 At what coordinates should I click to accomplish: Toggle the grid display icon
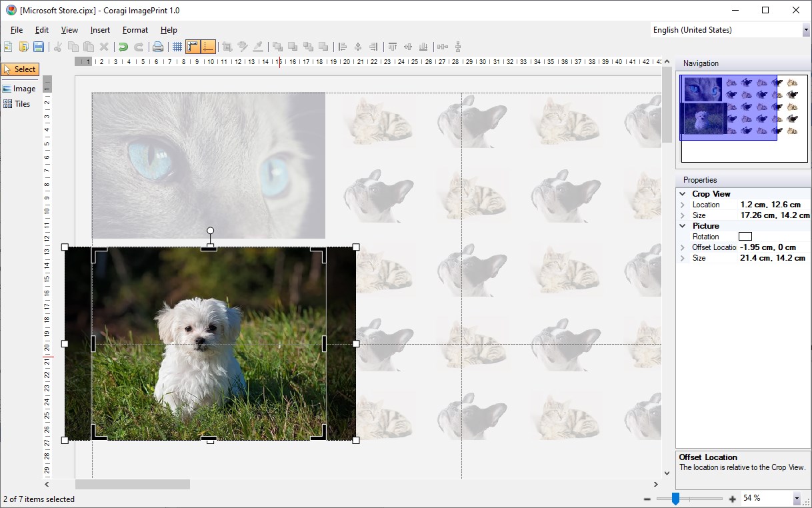pos(178,47)
